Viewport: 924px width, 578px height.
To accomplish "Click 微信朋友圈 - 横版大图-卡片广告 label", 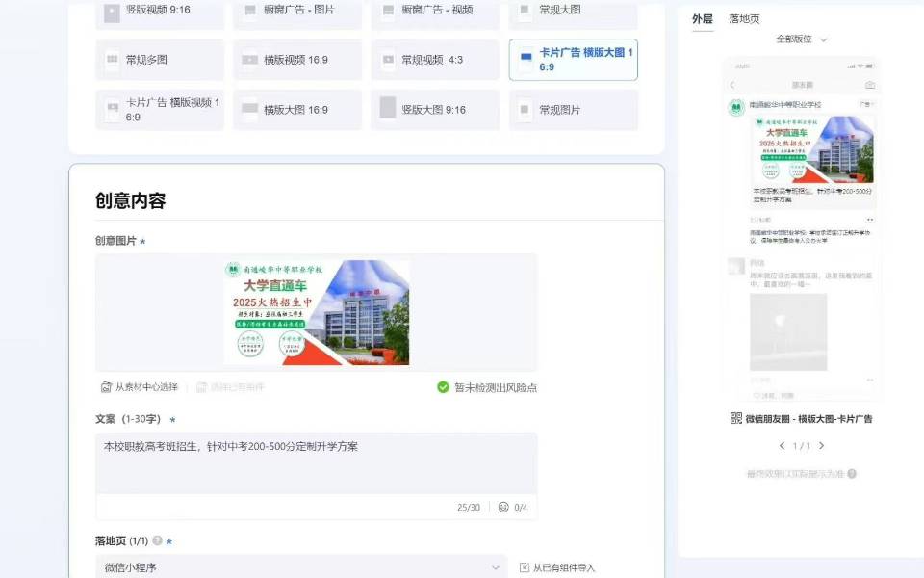I will tap(808, 419).
